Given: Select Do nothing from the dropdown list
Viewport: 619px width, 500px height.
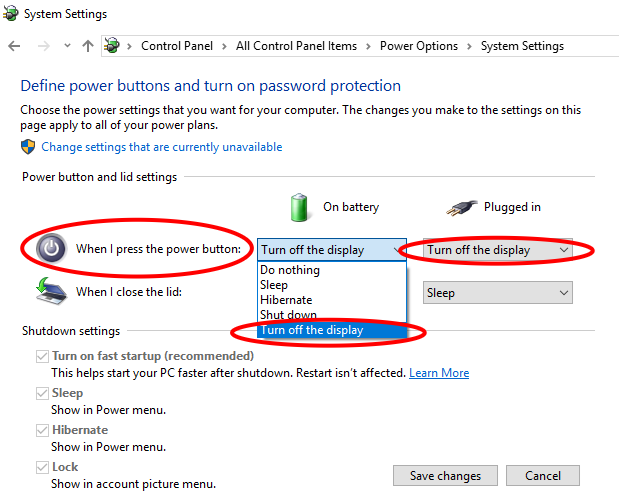Looking at the screenshot, I should (x=332, y=270).
